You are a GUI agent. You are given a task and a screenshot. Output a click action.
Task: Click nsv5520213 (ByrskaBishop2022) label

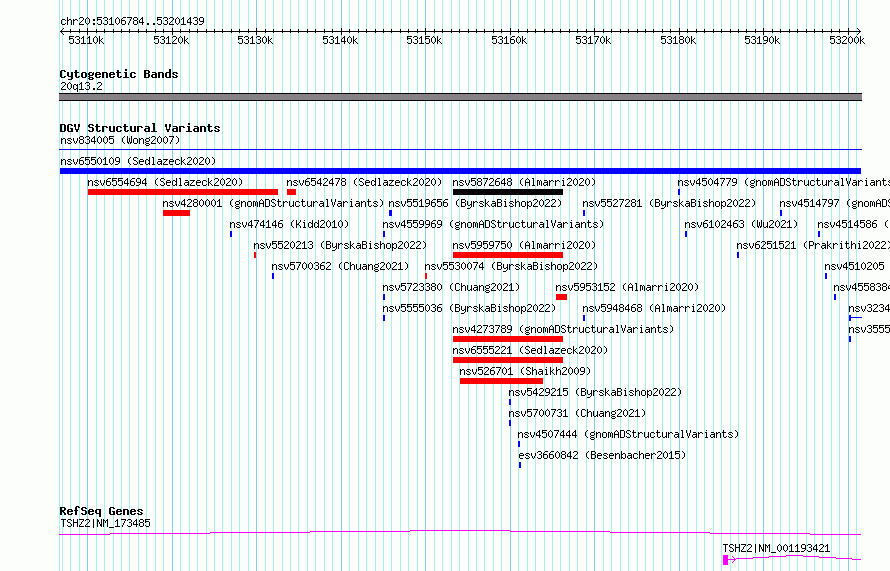click(x=340, y=245)
